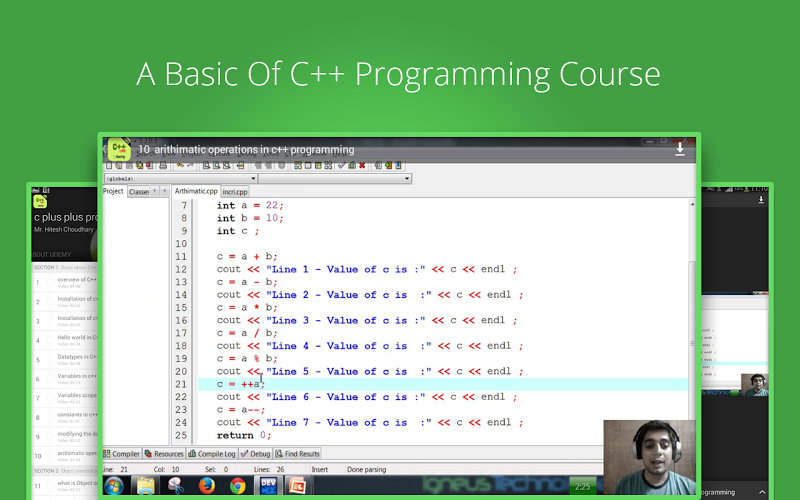
Task: Launch Firefox from the taskbar
Action: tap(207, 486)
